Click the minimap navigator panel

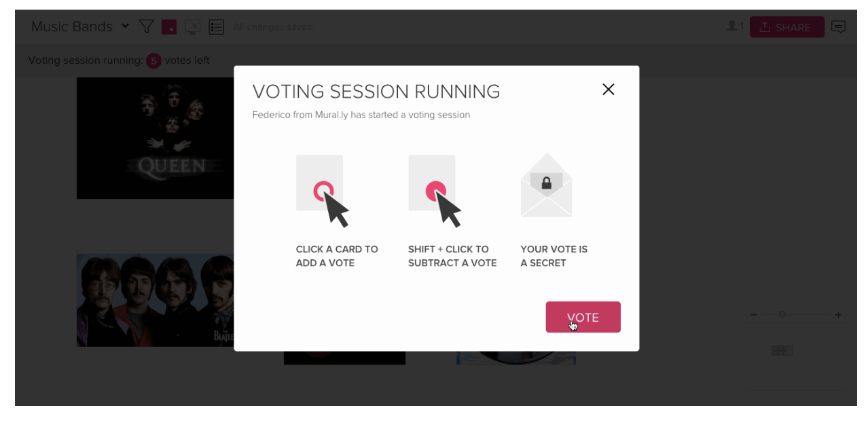tap(795, 356)
